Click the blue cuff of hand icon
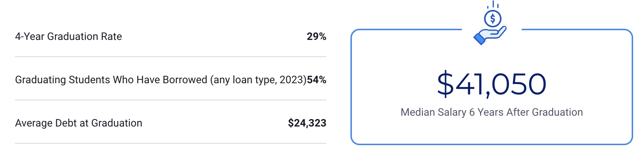644x156 pixels. coord(479,38)
